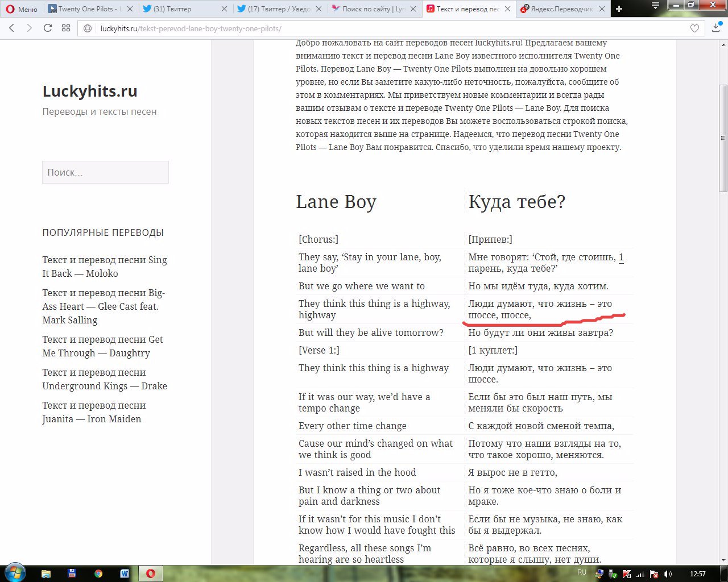The width and height of the screenshot is (728, 582).
Task: Open a new tab with plus button
Action: pyautogui.click(x=619, y=9)
